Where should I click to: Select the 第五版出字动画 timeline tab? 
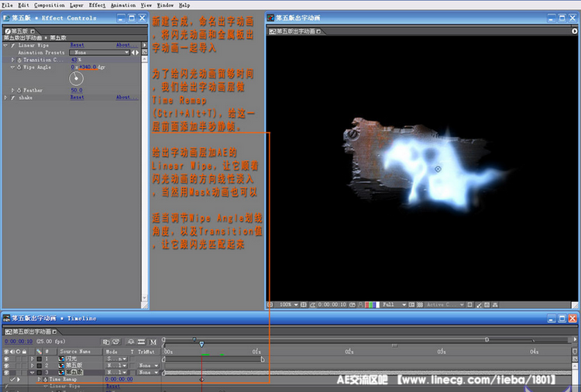tap(31, 332)
